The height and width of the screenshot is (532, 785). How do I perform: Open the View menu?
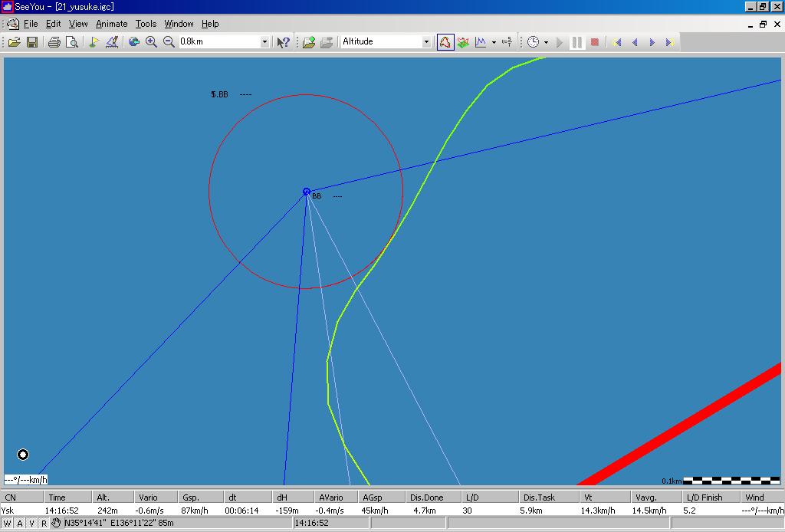[x=78, y=24]
